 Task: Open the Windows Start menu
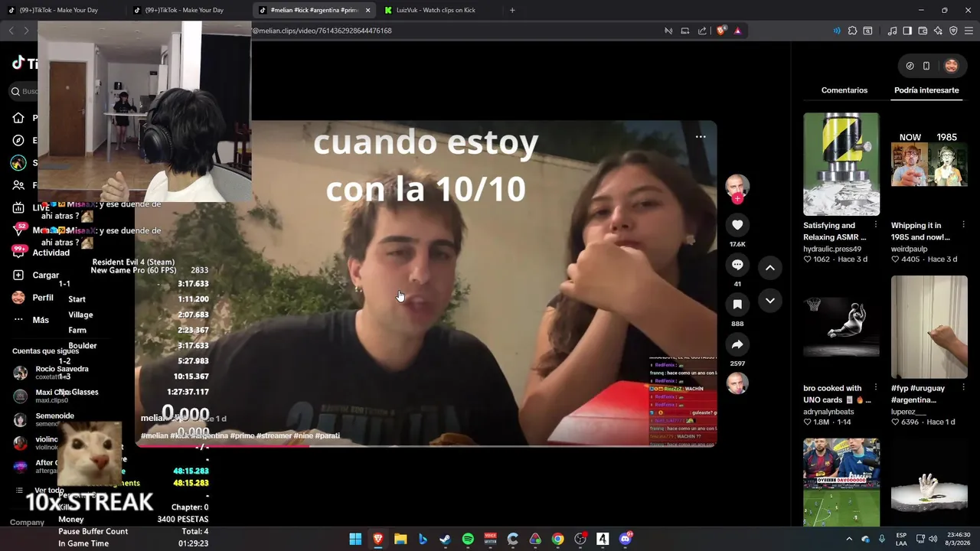tap(355, 539)
